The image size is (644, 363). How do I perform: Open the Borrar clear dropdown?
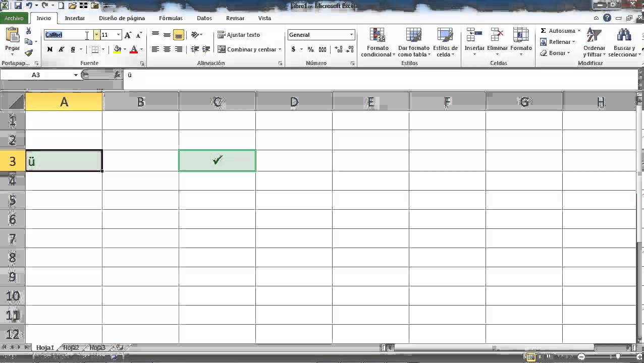(x=555, y=53)
